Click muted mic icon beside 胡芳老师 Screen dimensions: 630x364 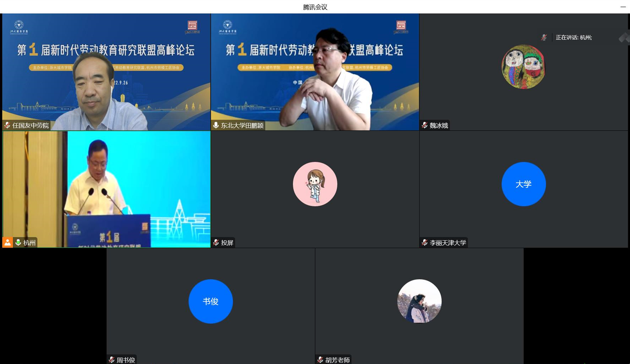pyautogui.click(x=320, y=360)
